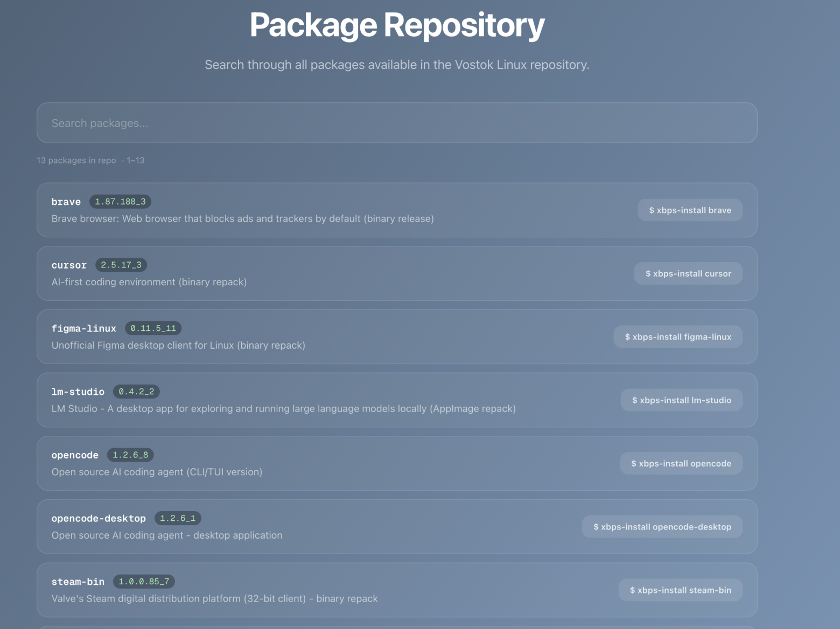The height and width of the screenshot is (629, 840).
Task: Copy the xbps-install opencode-desktop command
Action: click(662, 527)
